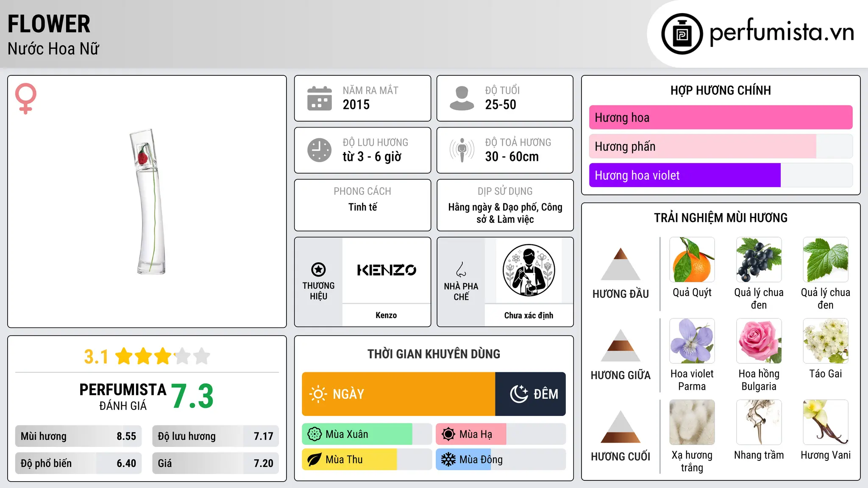868x488 pixels.
Task: Click the leaf icon beside Mùa Thu
Action: pyautogui.click(x=314, y=460)
